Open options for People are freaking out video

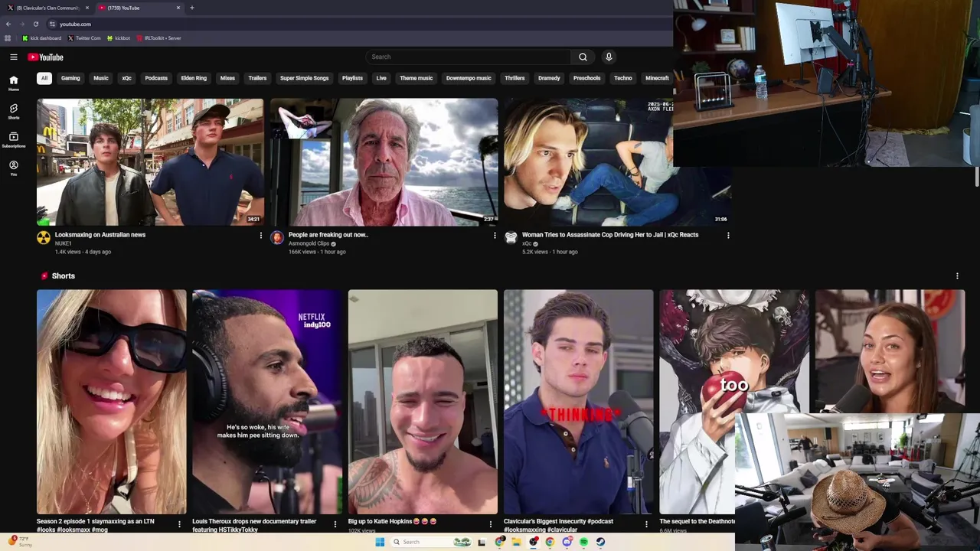tap(494, 236)
